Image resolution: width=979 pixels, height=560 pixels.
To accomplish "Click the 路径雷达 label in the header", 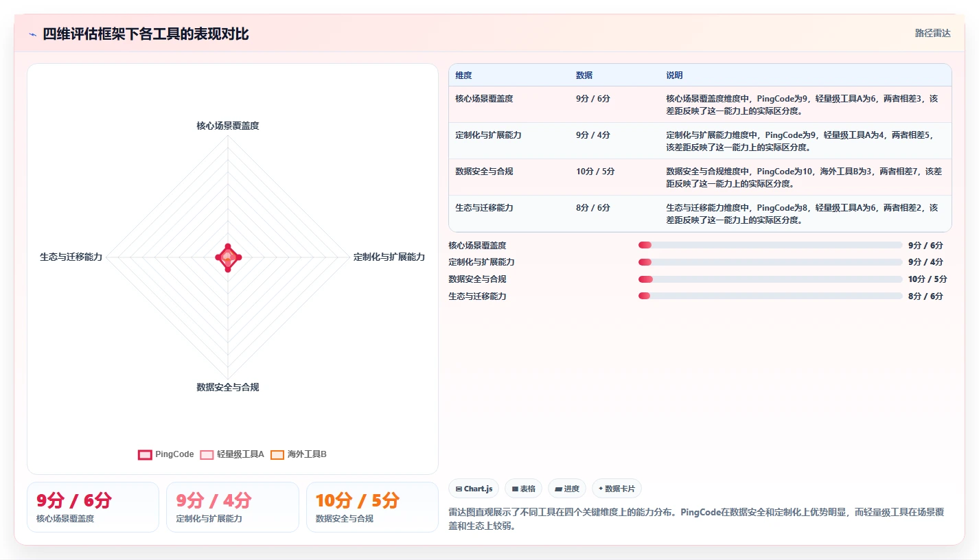I will pos(933,33).
